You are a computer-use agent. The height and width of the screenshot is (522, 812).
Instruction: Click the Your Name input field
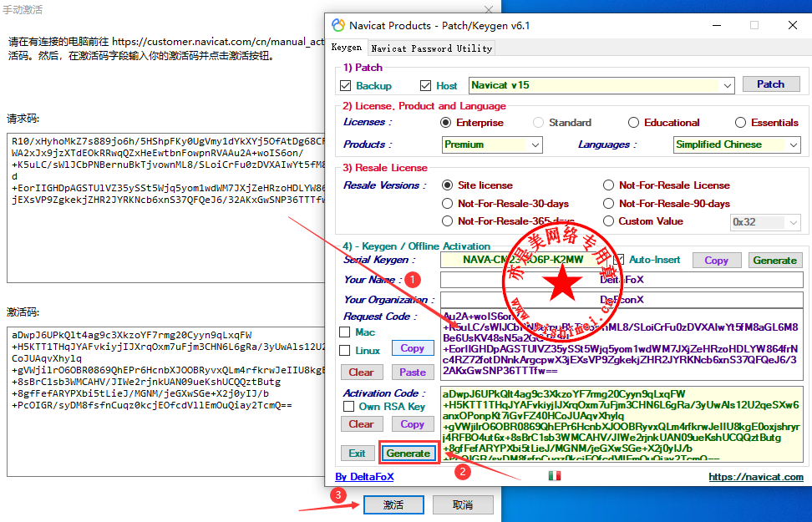[622, 280]
